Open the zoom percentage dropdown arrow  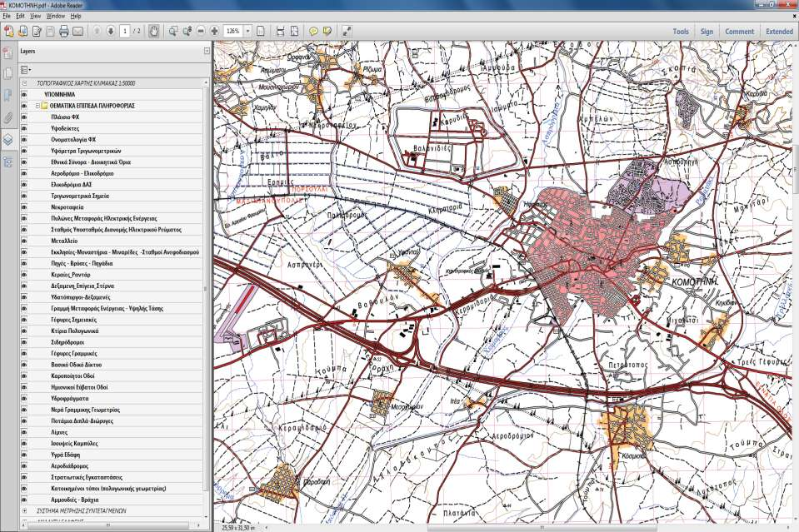(x=248, y=32)
